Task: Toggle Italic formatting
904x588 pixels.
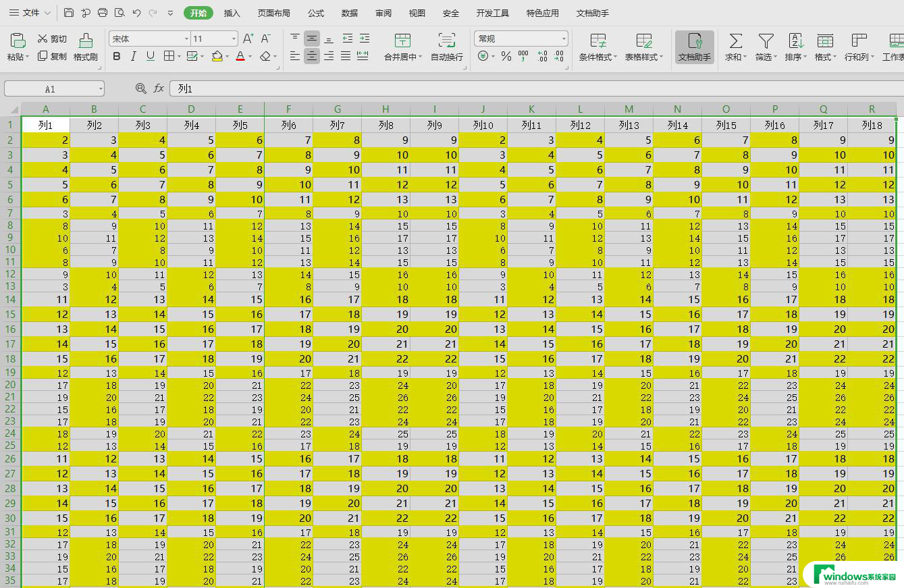Action: coord(134,56)
